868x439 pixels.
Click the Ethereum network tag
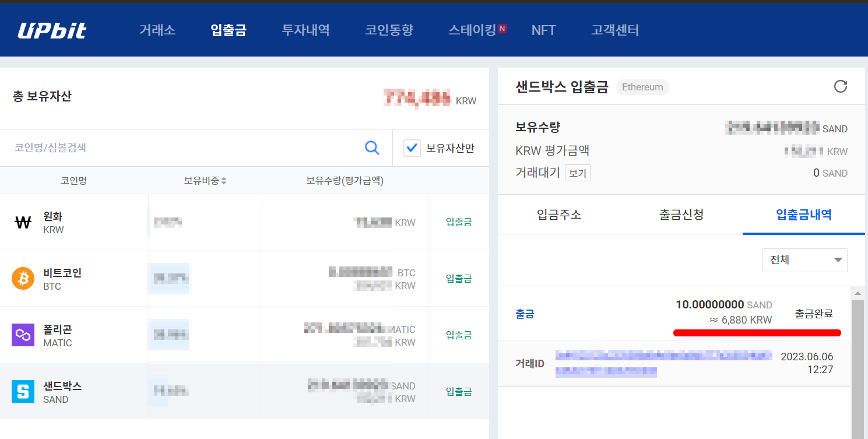pyautogui.click(x=642, y=87)
